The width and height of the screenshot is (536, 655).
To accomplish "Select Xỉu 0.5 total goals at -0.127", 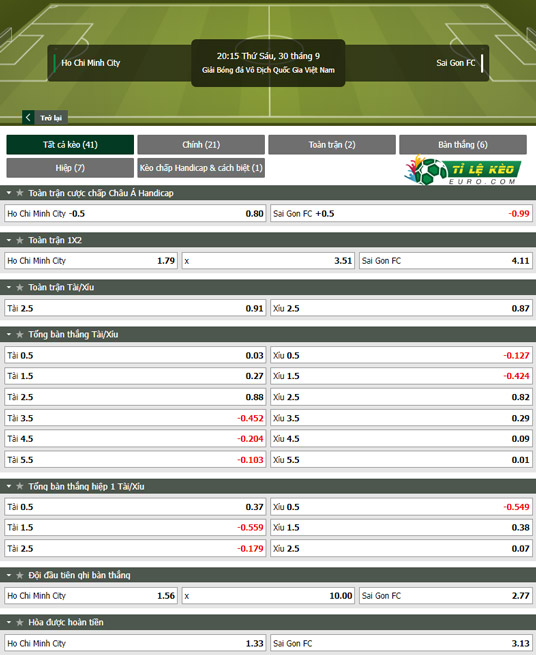I will [401, 355].
